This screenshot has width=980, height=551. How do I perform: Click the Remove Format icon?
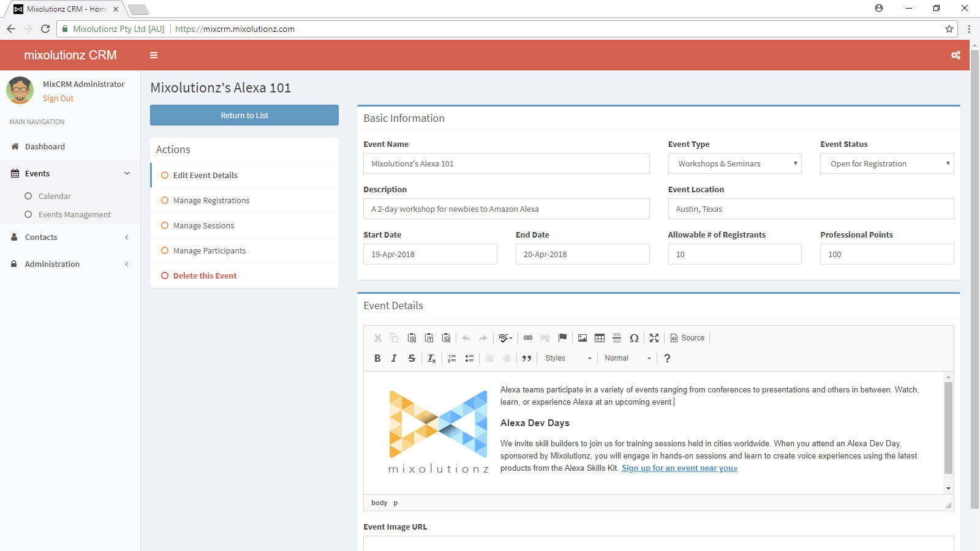[432, 358]
